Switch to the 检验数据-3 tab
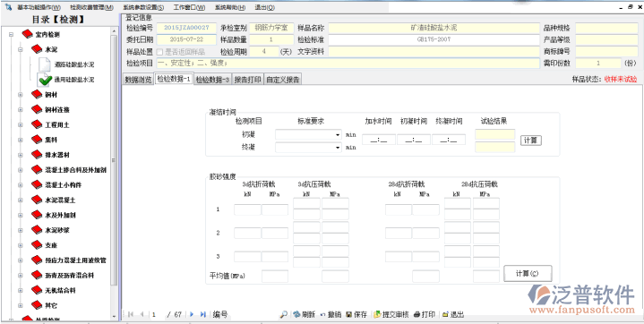The width and height of the screenshot is (644, 324). pos(212,80)
